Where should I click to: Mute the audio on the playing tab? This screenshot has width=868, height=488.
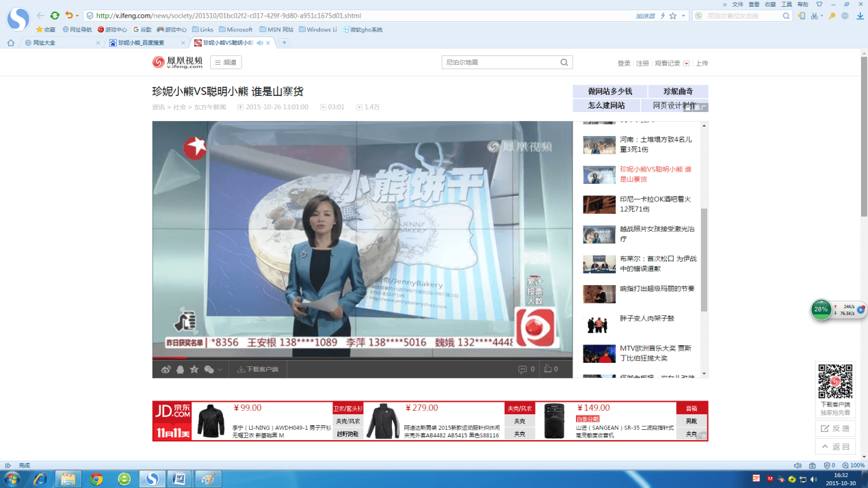point(259,43)
